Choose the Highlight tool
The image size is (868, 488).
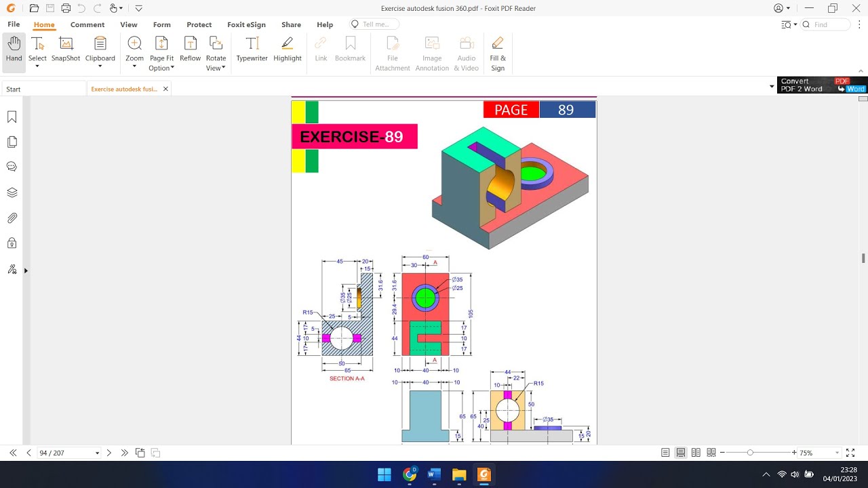[288, 49]
